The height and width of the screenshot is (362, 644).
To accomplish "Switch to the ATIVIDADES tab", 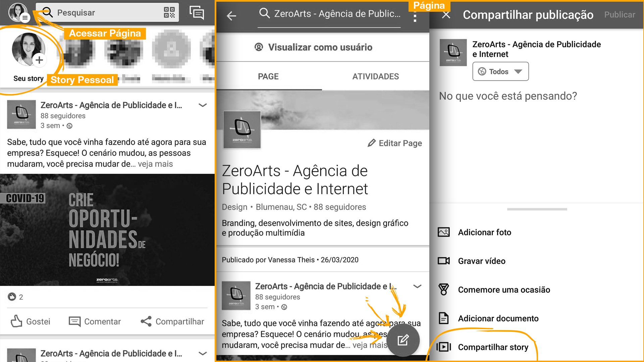I will coord(375,76).
